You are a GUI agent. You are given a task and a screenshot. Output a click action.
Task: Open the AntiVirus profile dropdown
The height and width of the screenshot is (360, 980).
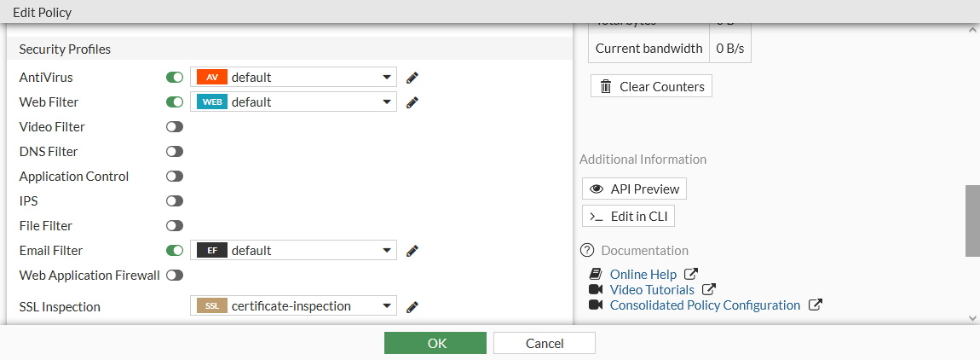pos(293,78)
